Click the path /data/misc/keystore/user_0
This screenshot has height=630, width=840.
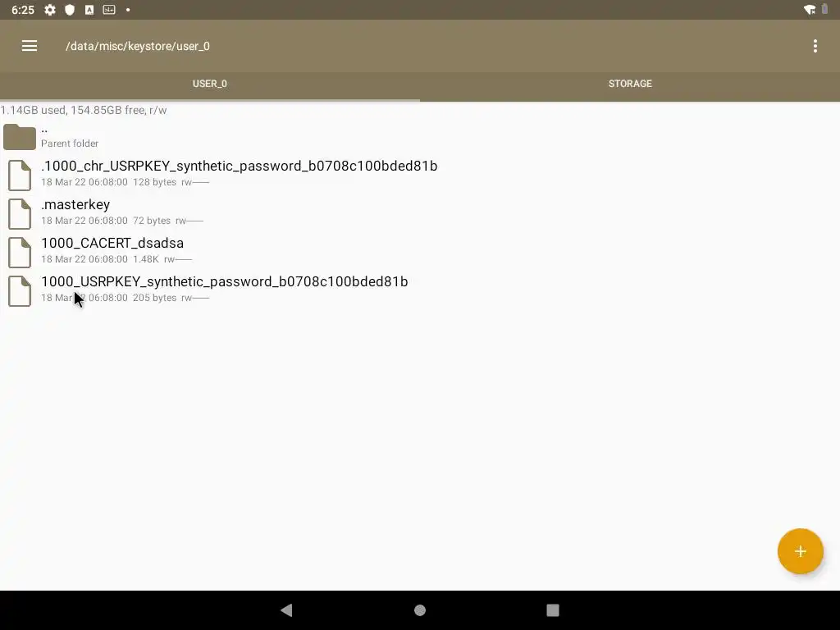pos(138,47)
